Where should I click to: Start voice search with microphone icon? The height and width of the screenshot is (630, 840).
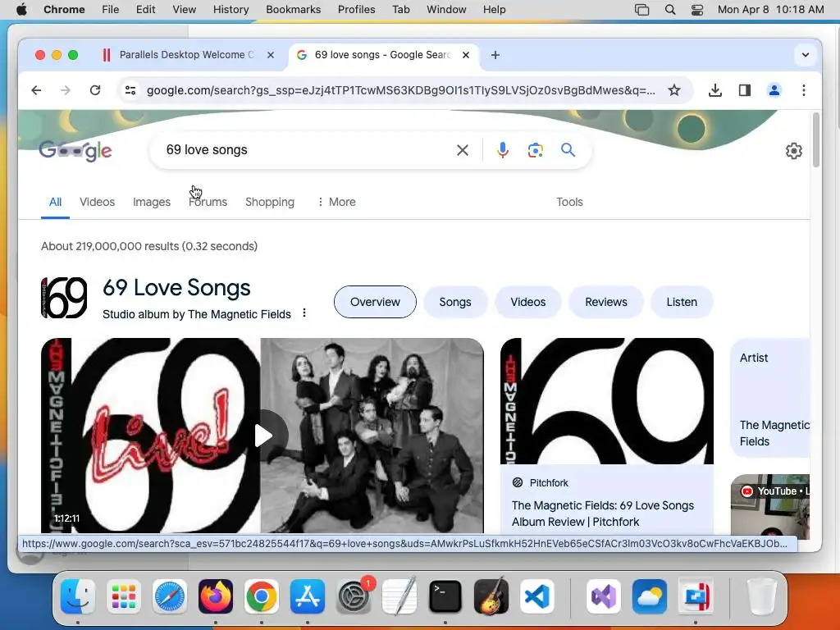click(503, 150)
